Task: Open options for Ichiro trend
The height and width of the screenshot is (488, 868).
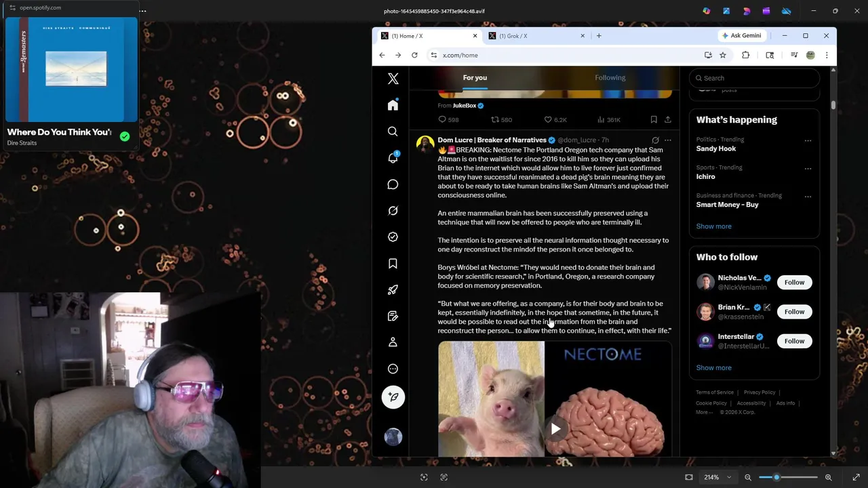Action: 808,169
